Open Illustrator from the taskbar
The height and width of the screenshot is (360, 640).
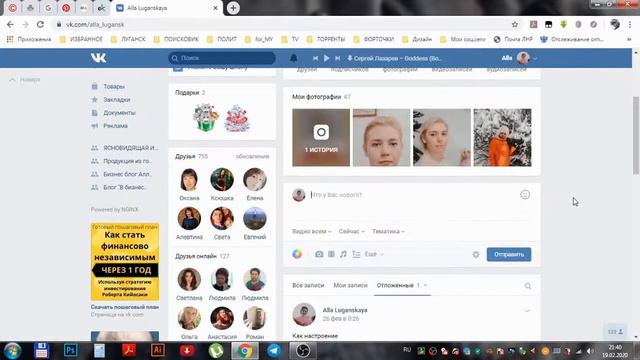[158, 351]
